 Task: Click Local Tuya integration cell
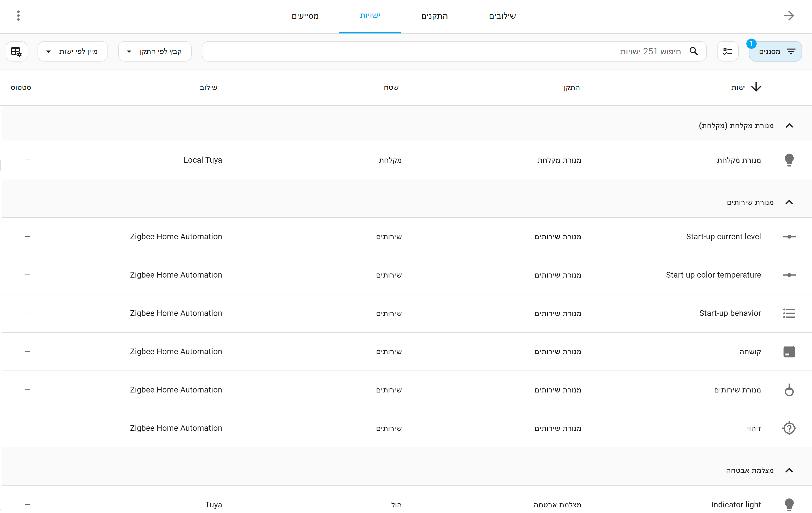203,160
